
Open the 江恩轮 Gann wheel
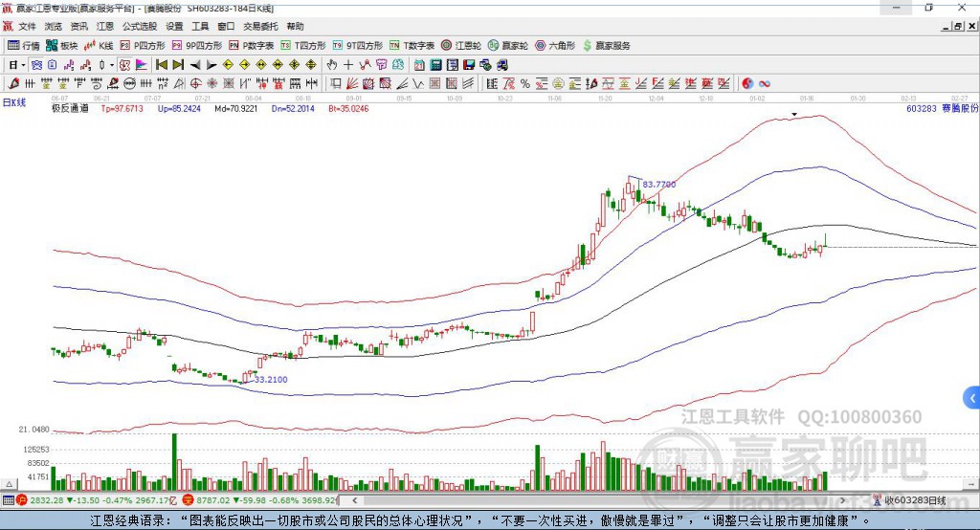tap(461, 46)
